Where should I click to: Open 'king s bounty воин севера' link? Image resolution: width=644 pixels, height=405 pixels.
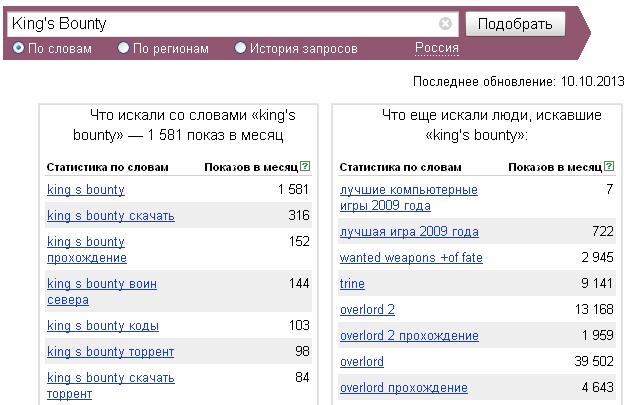(x=102, y=292)
